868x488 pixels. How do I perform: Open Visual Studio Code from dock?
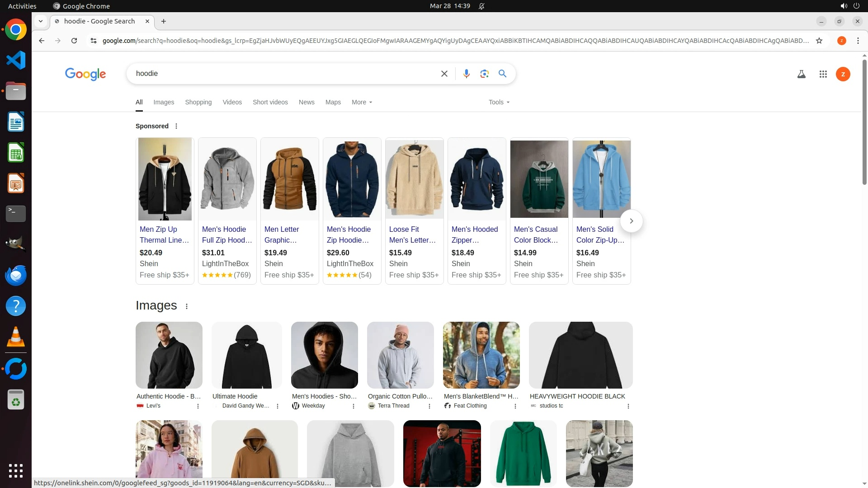click(16, 60)
